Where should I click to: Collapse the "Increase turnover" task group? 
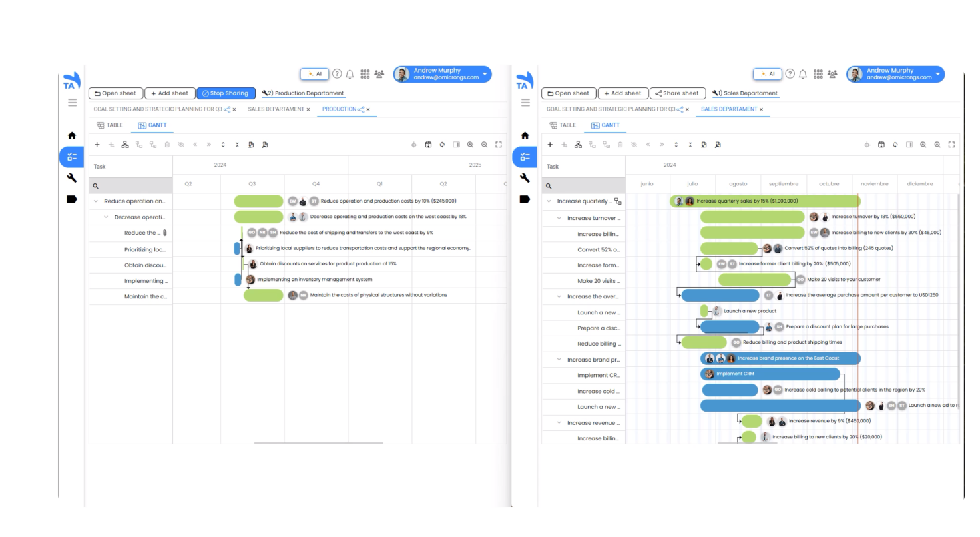tap(559, 218)
